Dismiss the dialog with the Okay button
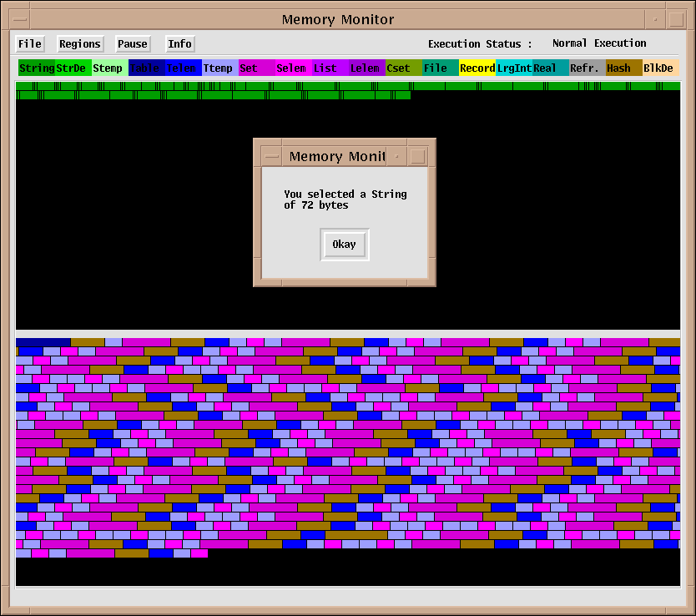 (344, 245)
